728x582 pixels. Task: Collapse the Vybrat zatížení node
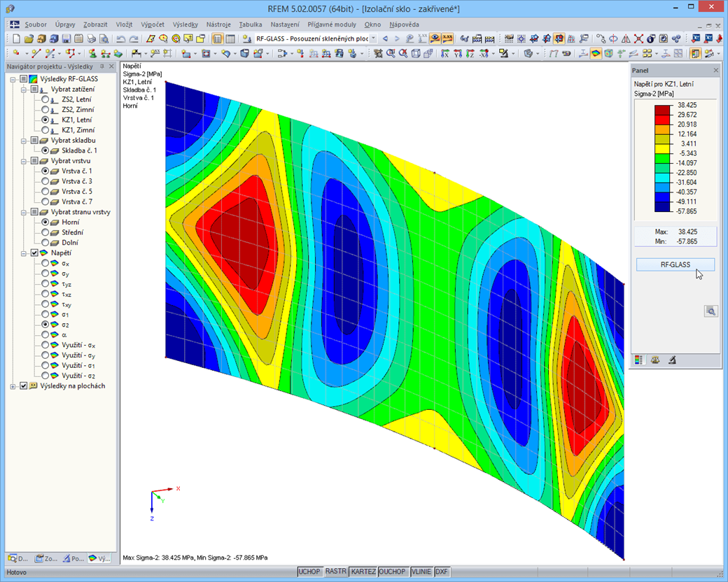tap(24, 90)
